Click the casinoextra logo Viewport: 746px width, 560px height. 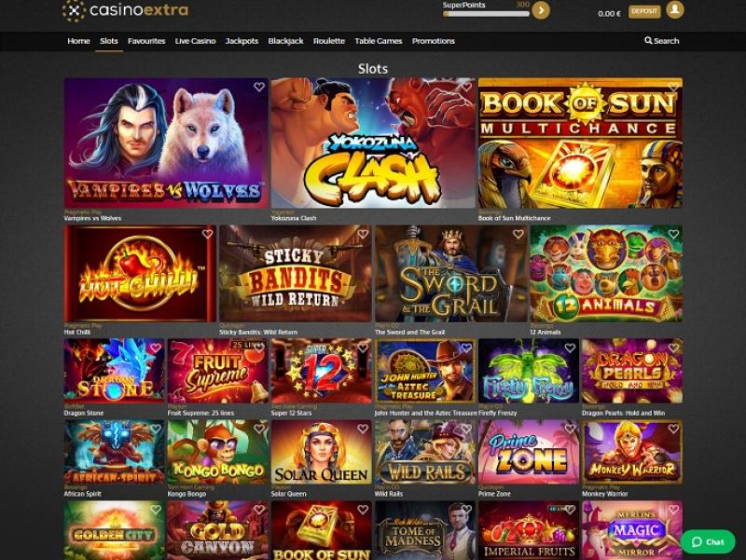tap(126, 10)
